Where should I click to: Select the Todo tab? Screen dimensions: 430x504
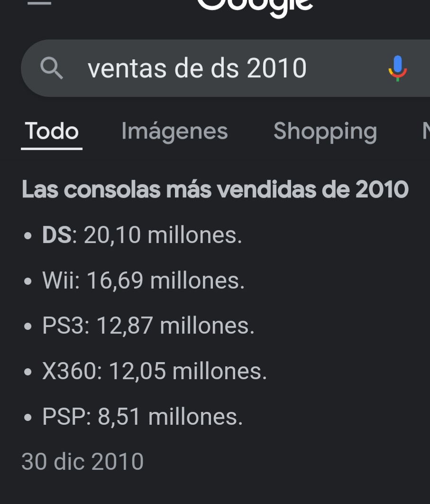point(52,131)
